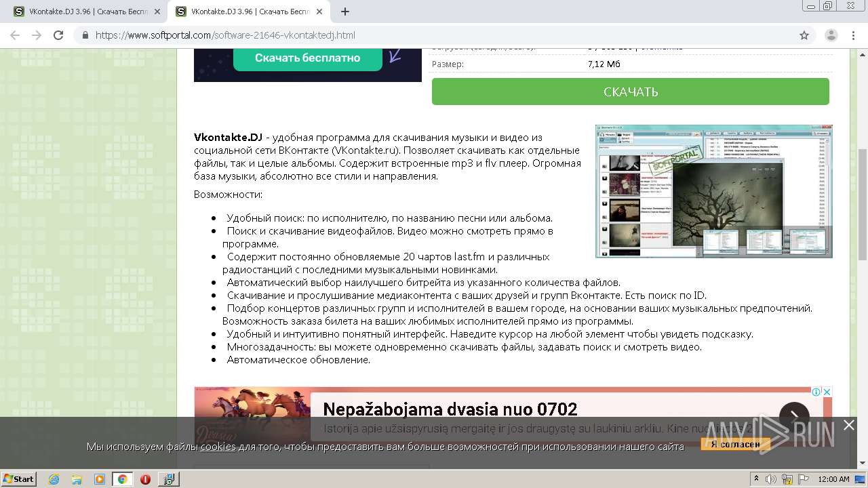
Task: Launch Internet Explorer from the taskbar
Action: point(54,479)
